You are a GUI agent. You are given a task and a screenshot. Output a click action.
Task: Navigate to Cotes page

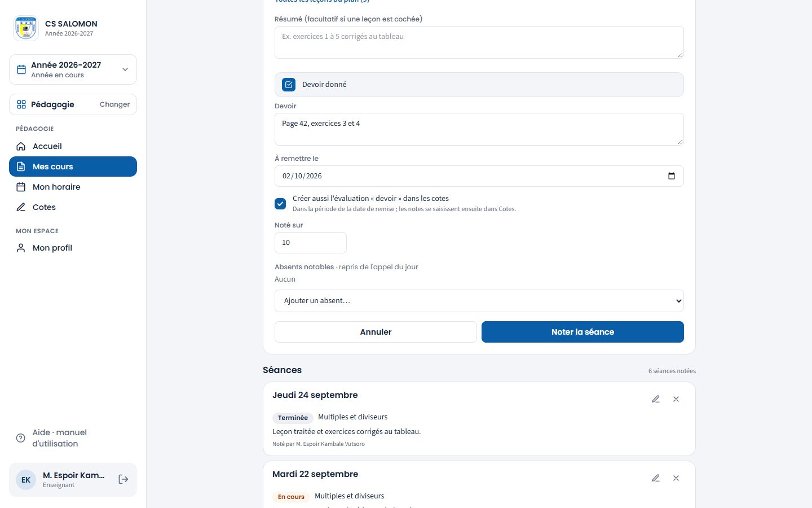[73, 207]
